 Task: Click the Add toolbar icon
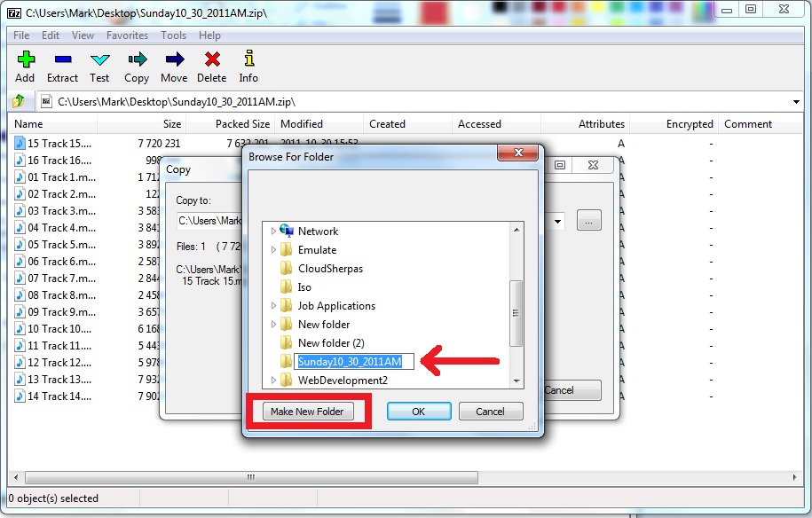coord(26,60)
